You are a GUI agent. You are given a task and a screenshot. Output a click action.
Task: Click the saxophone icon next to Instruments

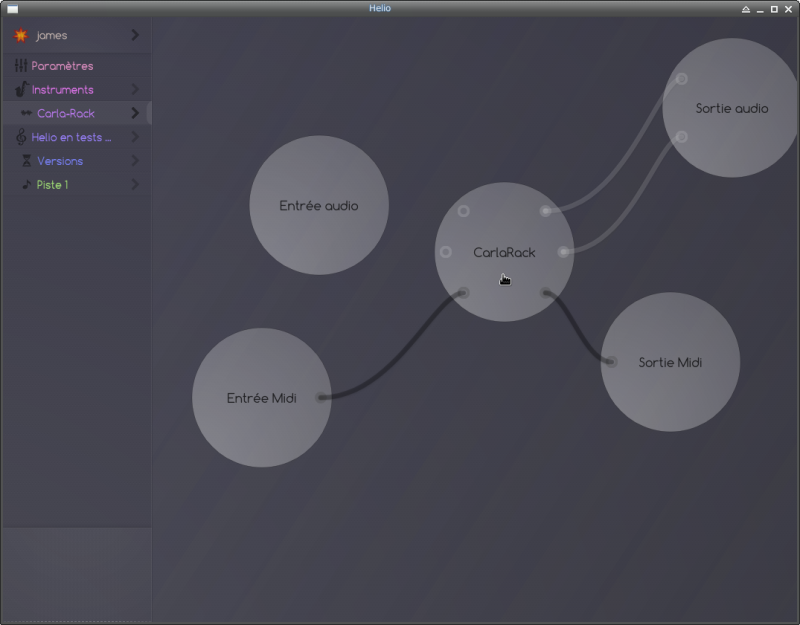(x=21, y=89)
